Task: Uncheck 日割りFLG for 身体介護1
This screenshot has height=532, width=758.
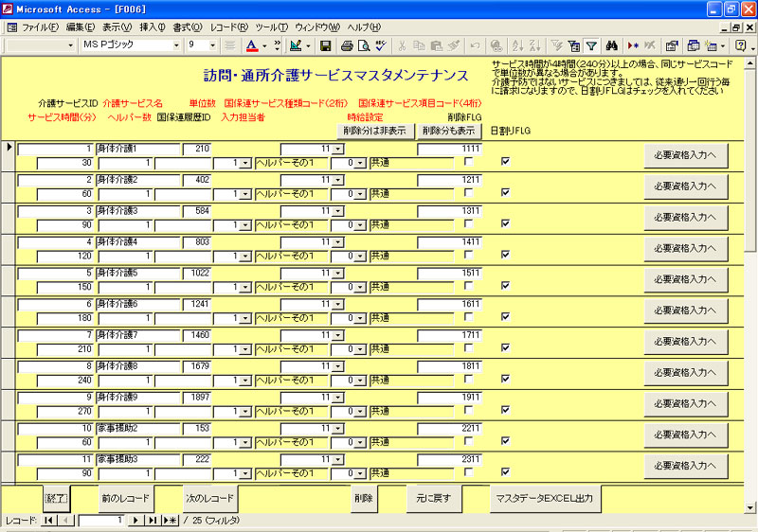Action: point(506,162)
